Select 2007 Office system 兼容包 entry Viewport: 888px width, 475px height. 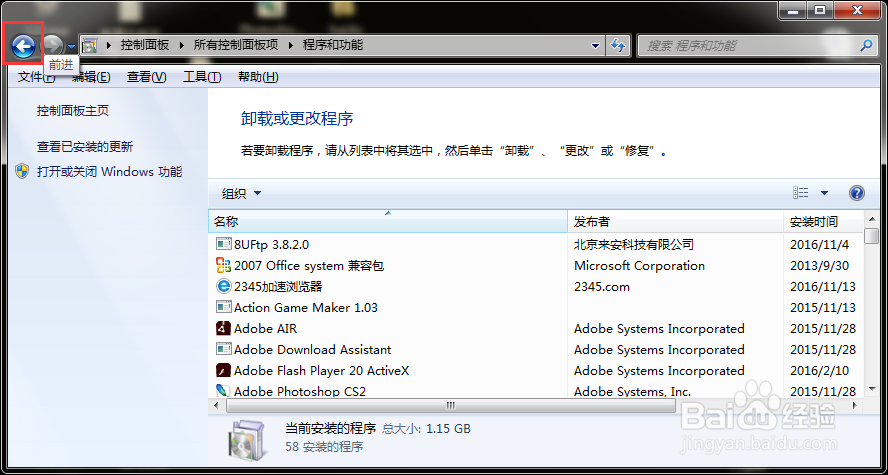[x=309, y=266]
